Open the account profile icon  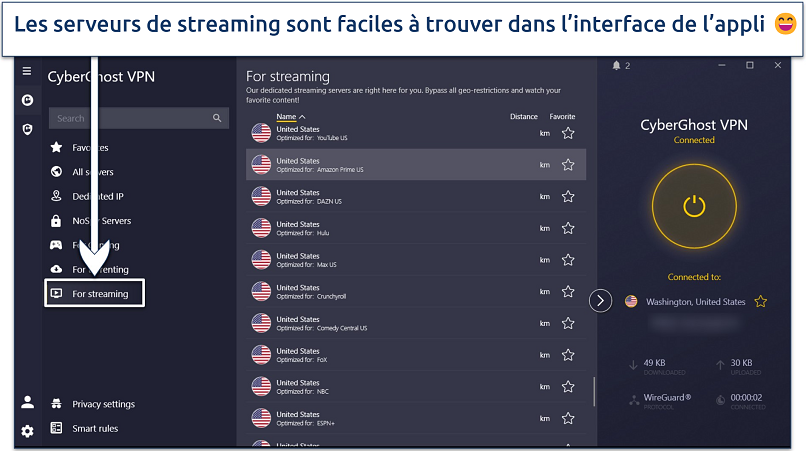(27, 402)
